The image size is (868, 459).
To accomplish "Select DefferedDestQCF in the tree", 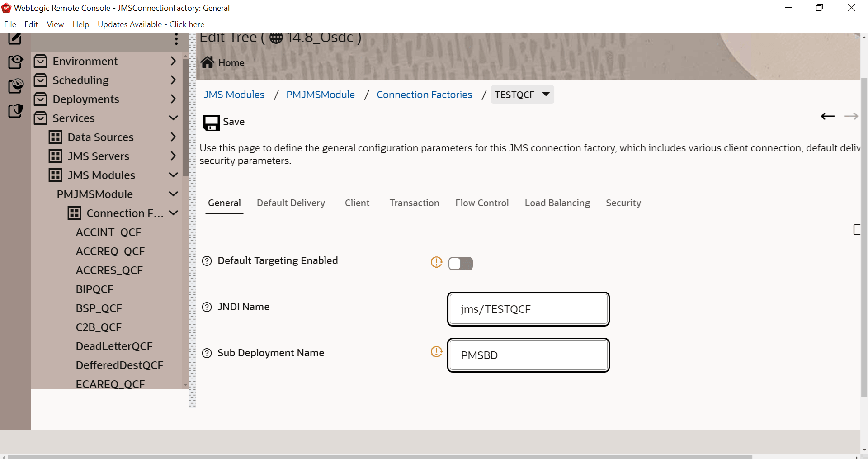I will pos(119,365).
